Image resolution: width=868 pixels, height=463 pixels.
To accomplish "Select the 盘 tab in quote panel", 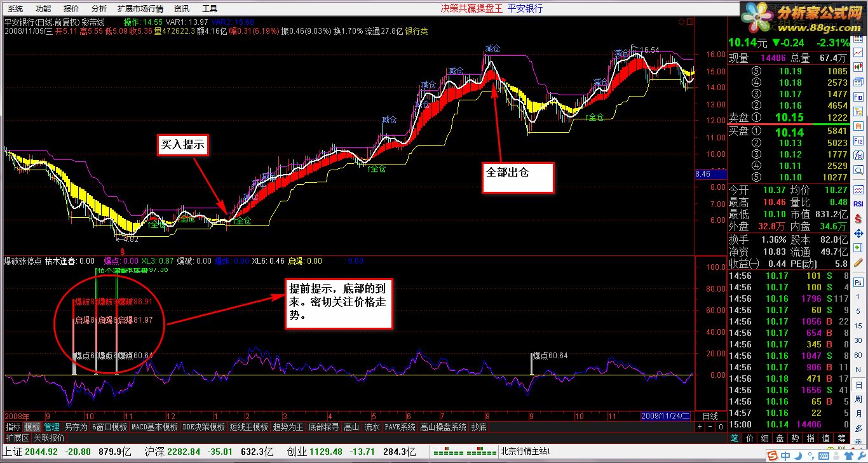I will 780,438.
